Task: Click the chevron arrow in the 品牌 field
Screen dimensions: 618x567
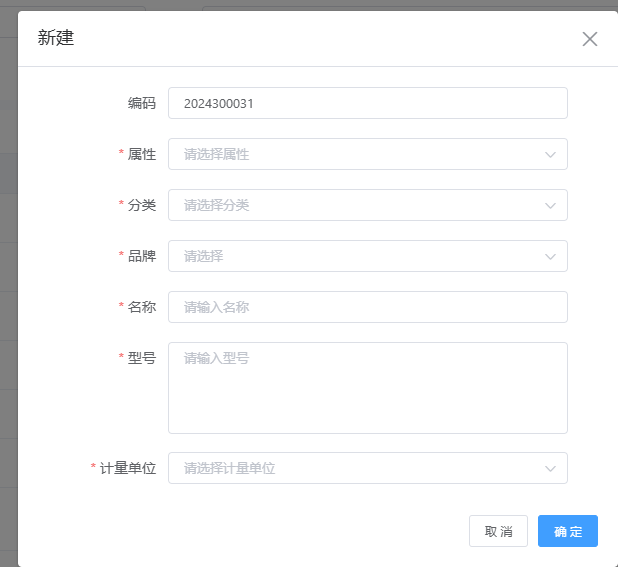Action: pos(550,256)
